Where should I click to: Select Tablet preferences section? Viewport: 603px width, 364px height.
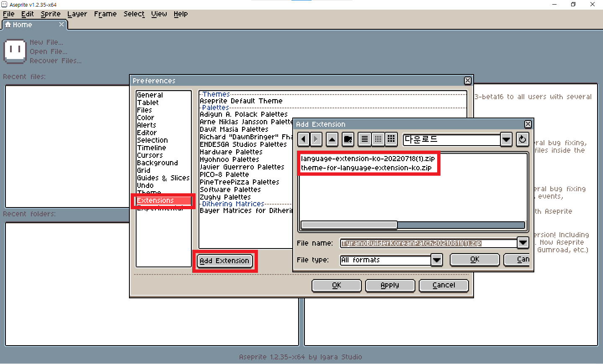click(x=164, y=103)
